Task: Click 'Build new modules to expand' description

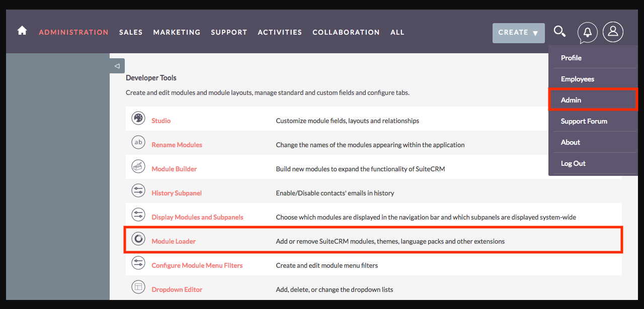Action: pyautogui.click(x=360, y=169)
